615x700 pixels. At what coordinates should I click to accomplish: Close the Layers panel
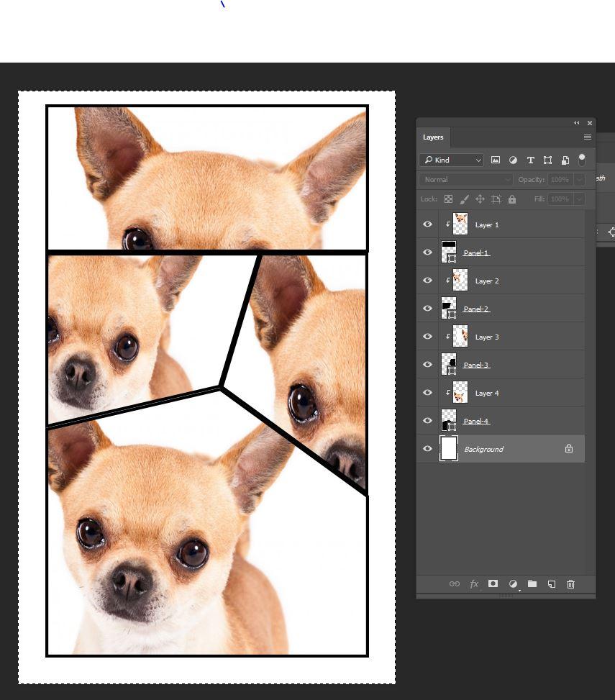point(590,123)
